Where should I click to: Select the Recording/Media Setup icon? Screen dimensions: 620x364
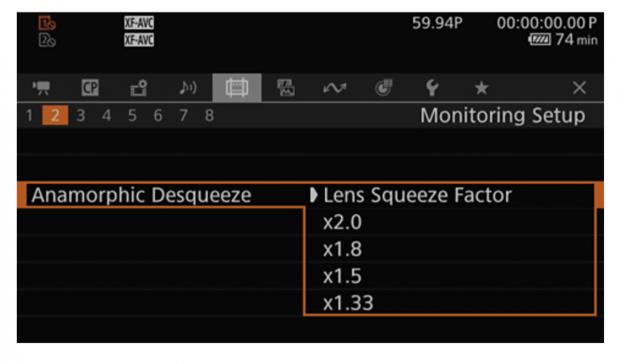click(138, 87)
